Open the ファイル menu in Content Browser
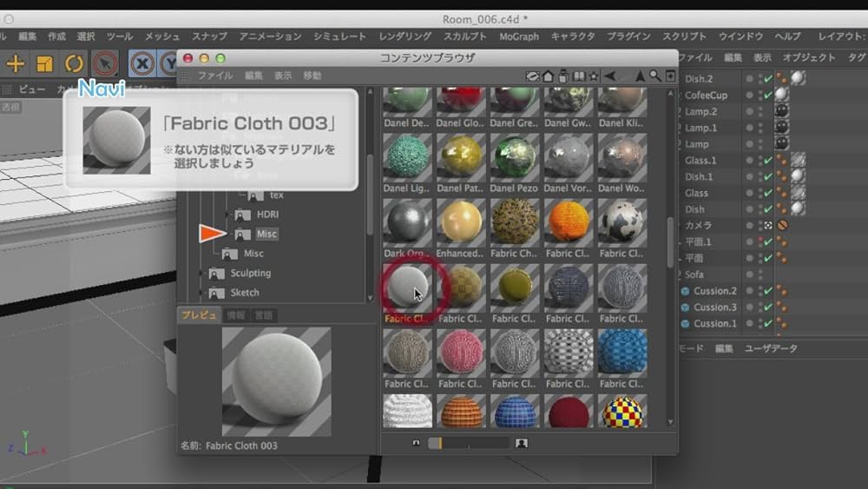Image resolution: width=868 pixels, height=489 pixels. coord(215,76)
